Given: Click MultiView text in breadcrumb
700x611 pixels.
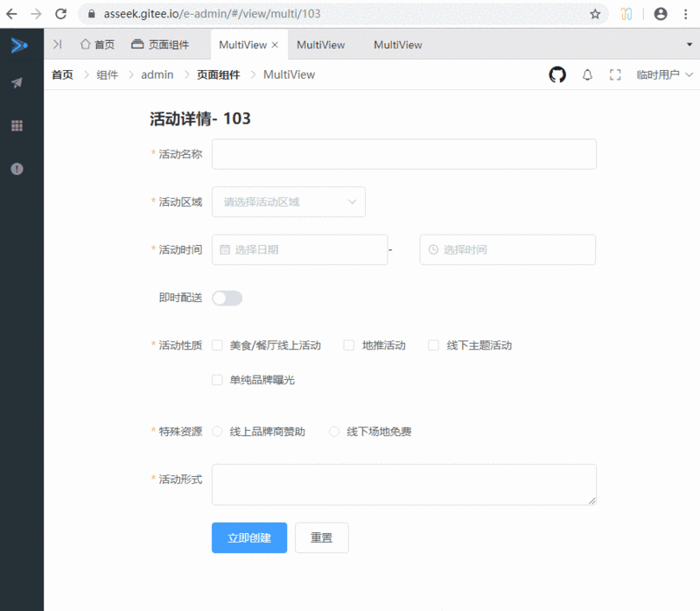Looking at the screenshot, I should [x=289, y=74].
